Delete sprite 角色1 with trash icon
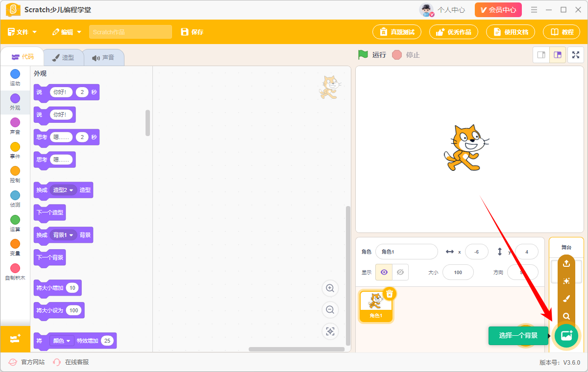588x372 pixels. 389,294
